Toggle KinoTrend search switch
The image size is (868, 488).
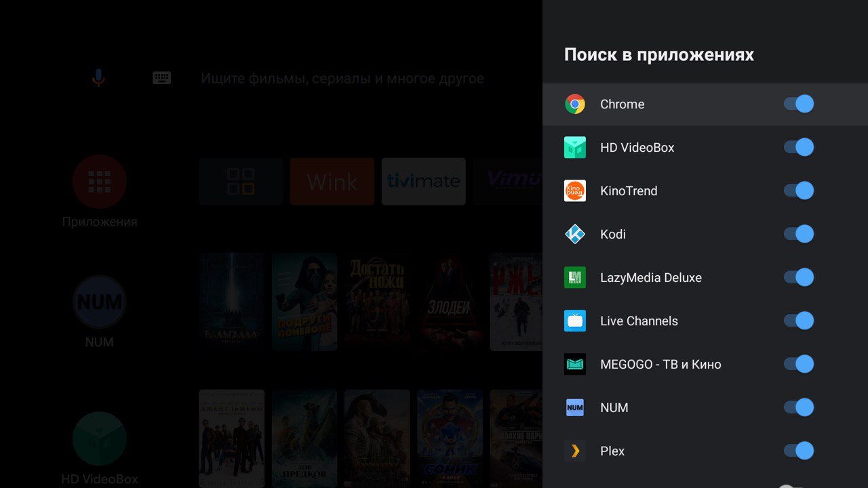point(799,191)
